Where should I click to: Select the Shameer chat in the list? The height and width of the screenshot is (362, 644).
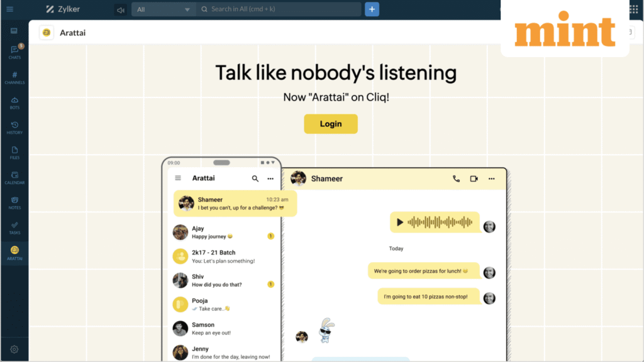coord(235,204)
